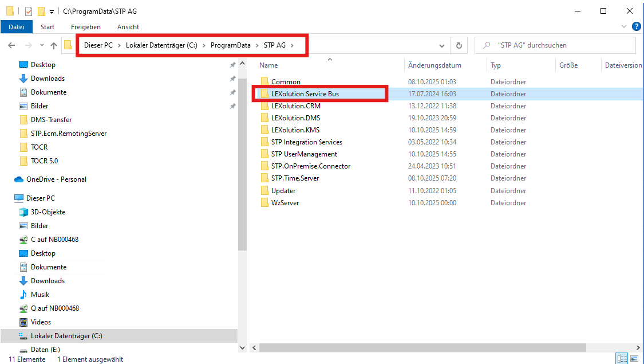Click the Properties icon in quick access toolbar
Screen dimensions: 644x364
pyautogui.click(x=29, y=11)
